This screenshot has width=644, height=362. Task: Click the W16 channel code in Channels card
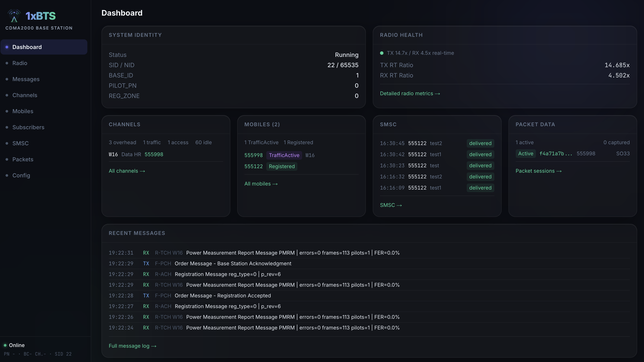click(113, 154)
